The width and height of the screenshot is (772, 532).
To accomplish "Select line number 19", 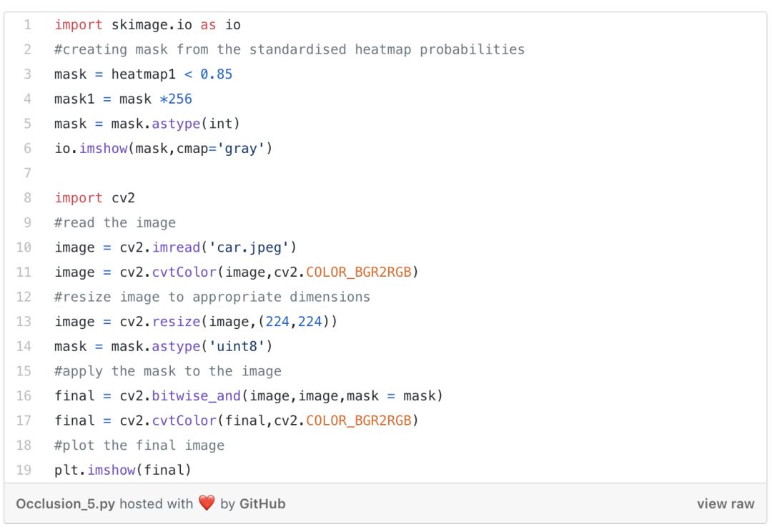I will [24, 470].
